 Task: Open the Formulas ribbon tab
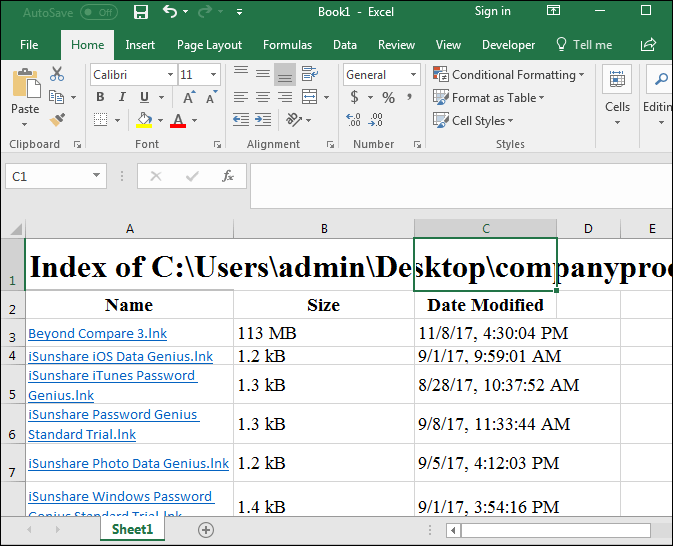287,45
